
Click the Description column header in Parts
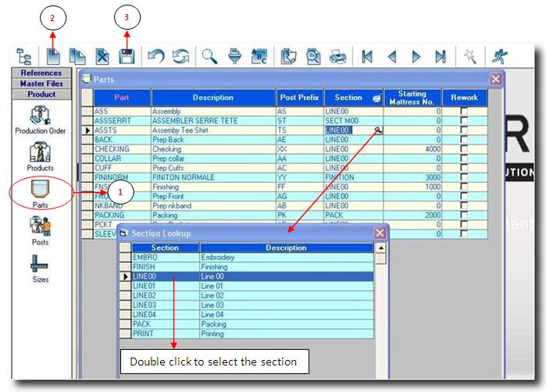(x=212, y=98)
